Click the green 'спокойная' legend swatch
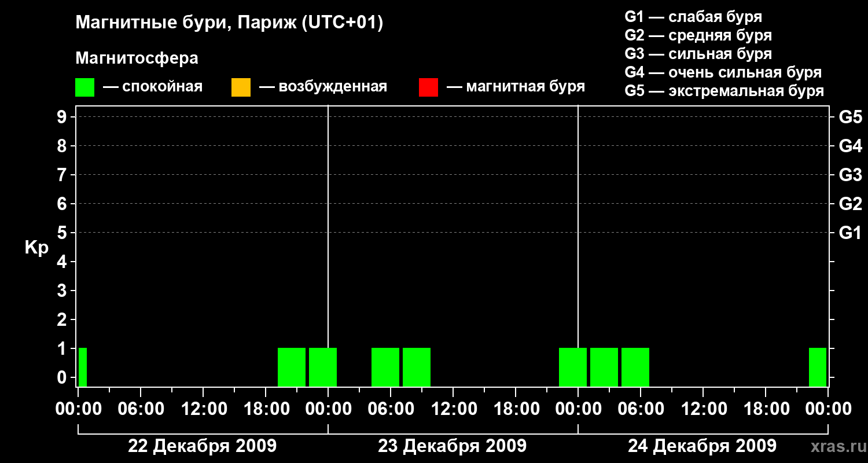The height and width of the screenshot is (463, 868). pyautogui.click(x=84, y=87)
